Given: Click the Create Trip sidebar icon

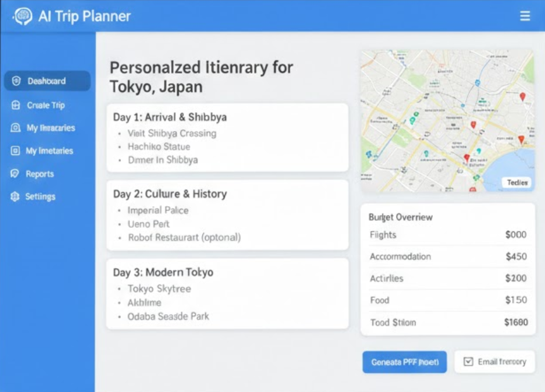Looking at the screenshot, I should point(16,105).
